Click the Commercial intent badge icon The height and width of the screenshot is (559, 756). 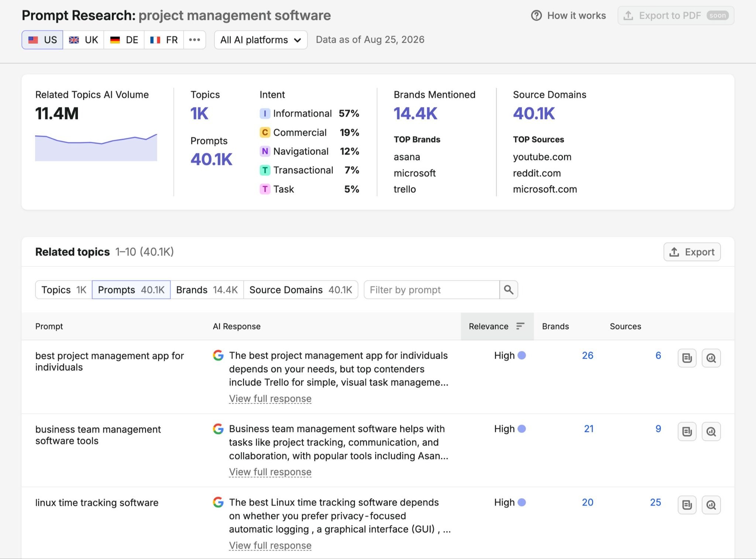pyautogui.click(x=265, y=132)
